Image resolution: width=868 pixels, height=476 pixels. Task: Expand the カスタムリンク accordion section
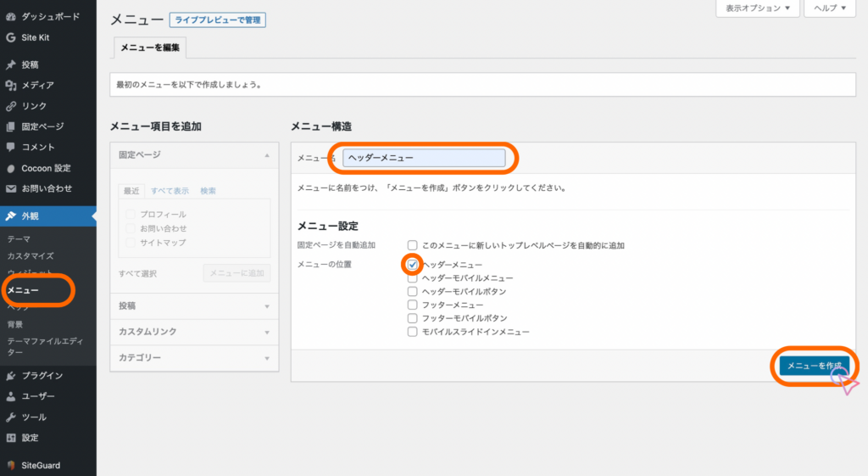point(194,332)
